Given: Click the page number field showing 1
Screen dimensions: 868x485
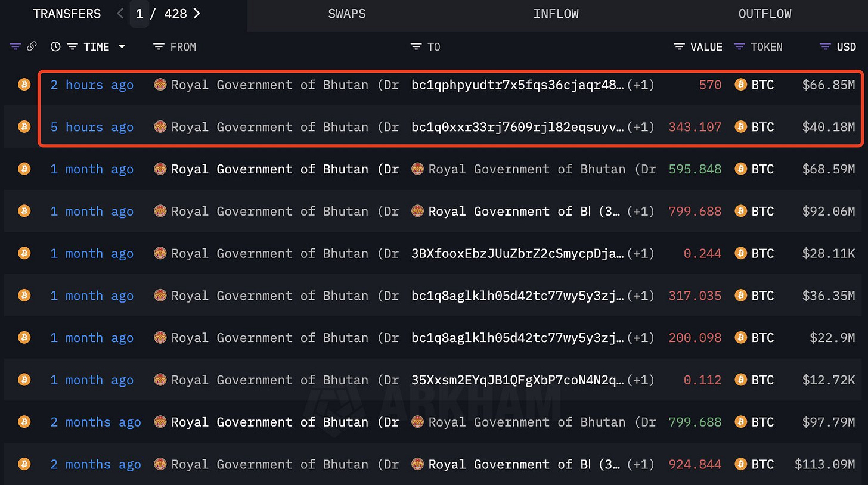Looking at the screenshot, I should (139, 14).
